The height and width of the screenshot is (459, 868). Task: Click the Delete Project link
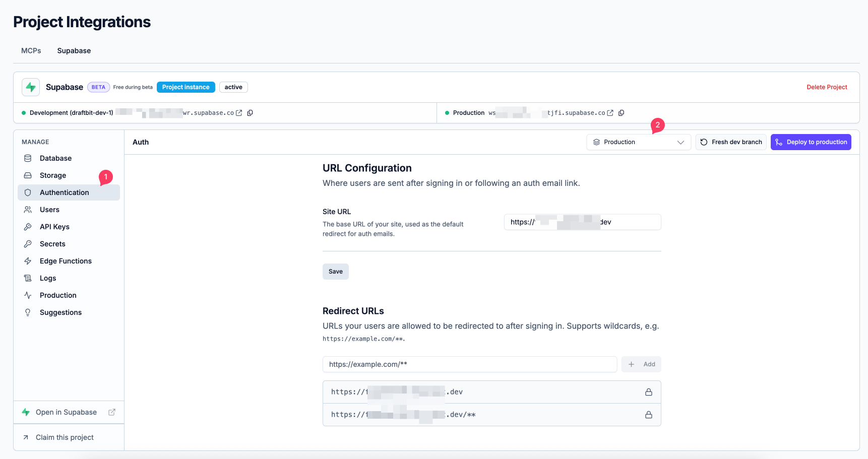click(x=827, y=87)
